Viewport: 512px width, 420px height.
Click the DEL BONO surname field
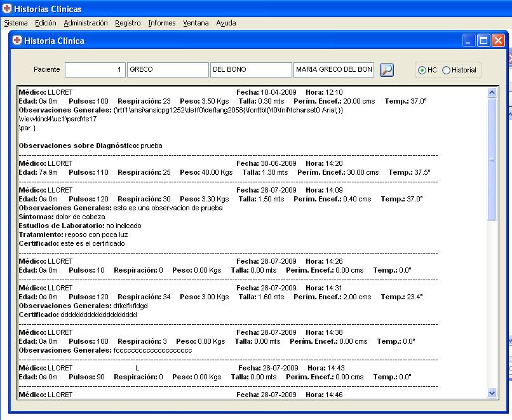[251, 70]
